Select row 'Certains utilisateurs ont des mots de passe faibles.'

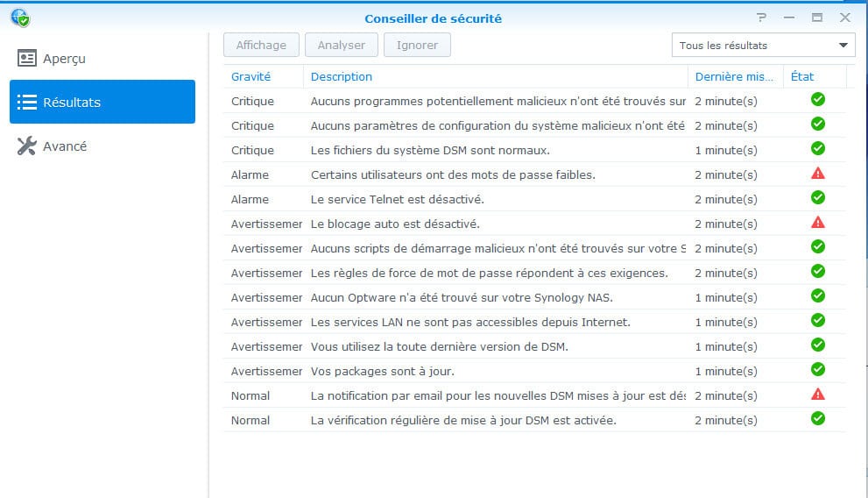(535, 174)
